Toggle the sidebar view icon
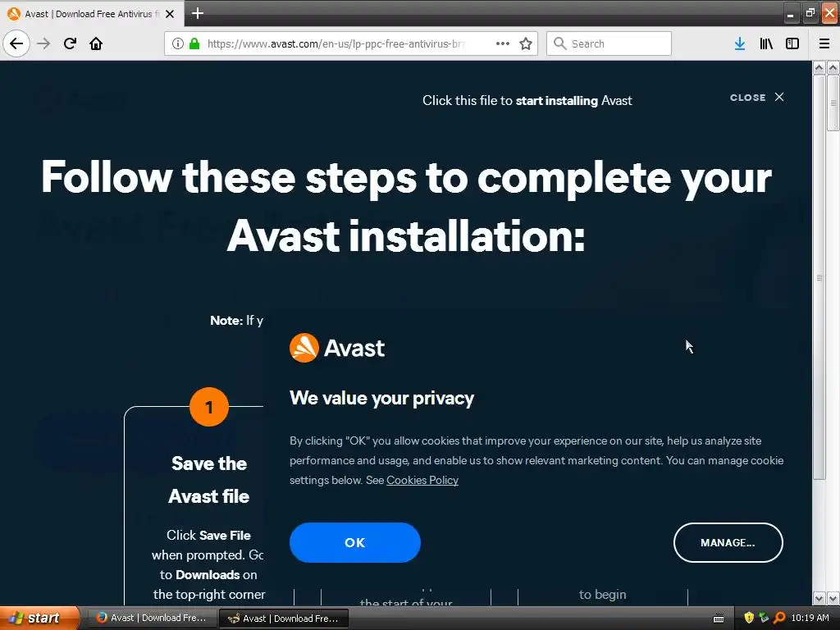This screenshot has height=630, width=840. point(792,43)
